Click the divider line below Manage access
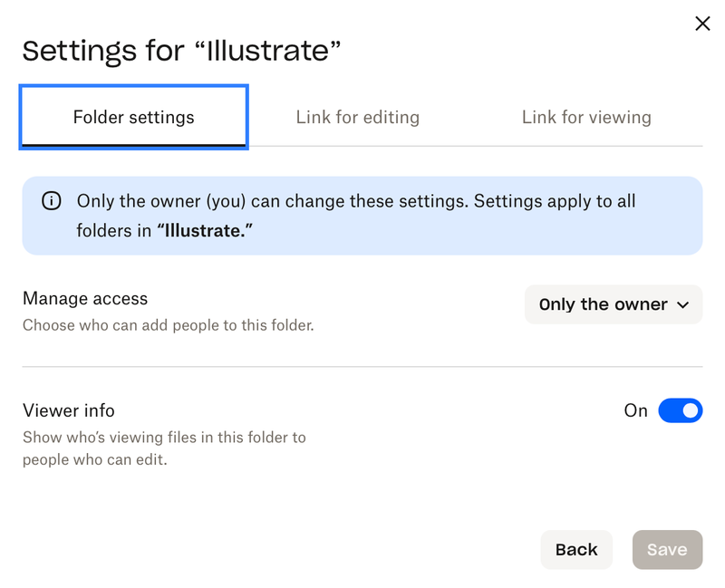The height and width of the screenshot is (588, 725). pos(362,367)
